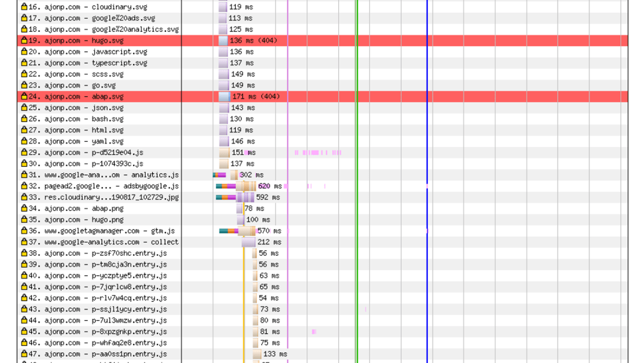
Task: Open the p-ssjl1ycy.entry.js request label
Action: (98, 309)
